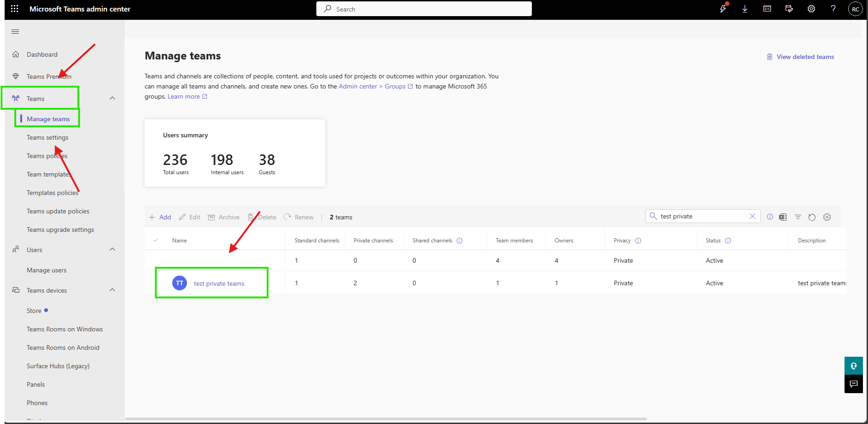This screenshot has height=424, width=868.
Task: Click the Users people icon in sidebar
Action: tap(16, 249)
